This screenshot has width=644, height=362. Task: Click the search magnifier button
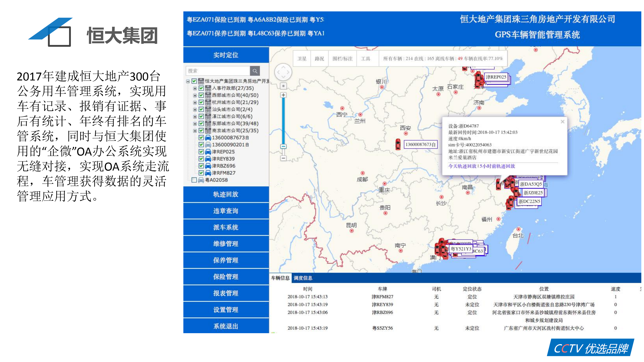(255, 71)
